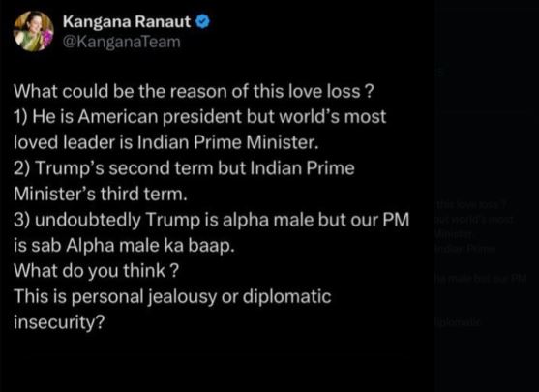
Task: Click the line '1) He is American president but world's most'
Action: (200, 117)
